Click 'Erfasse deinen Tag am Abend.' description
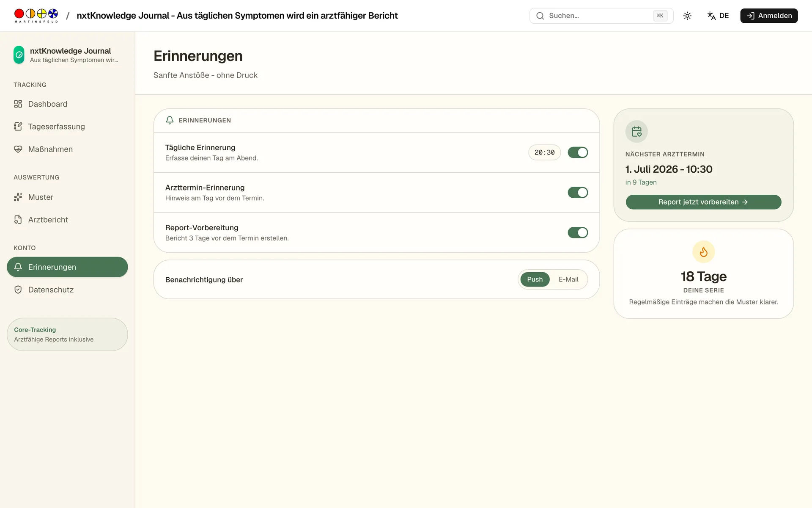 click(211, 158)
